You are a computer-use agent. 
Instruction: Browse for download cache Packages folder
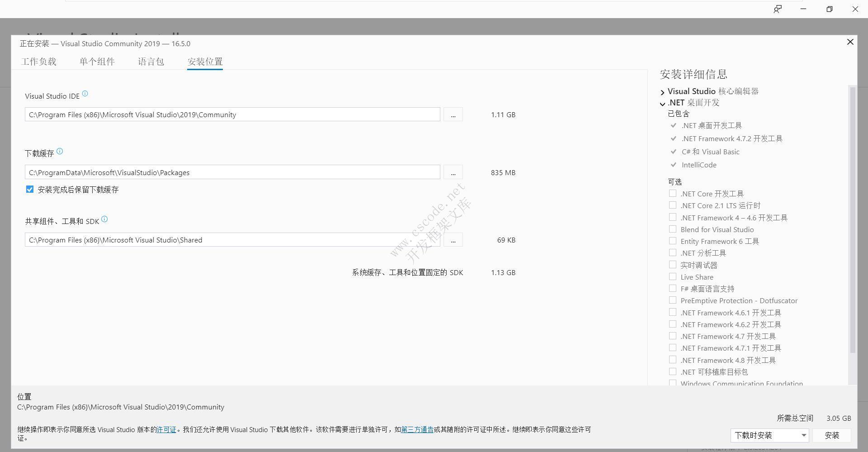pyautogui.click(x=453, y=172)
